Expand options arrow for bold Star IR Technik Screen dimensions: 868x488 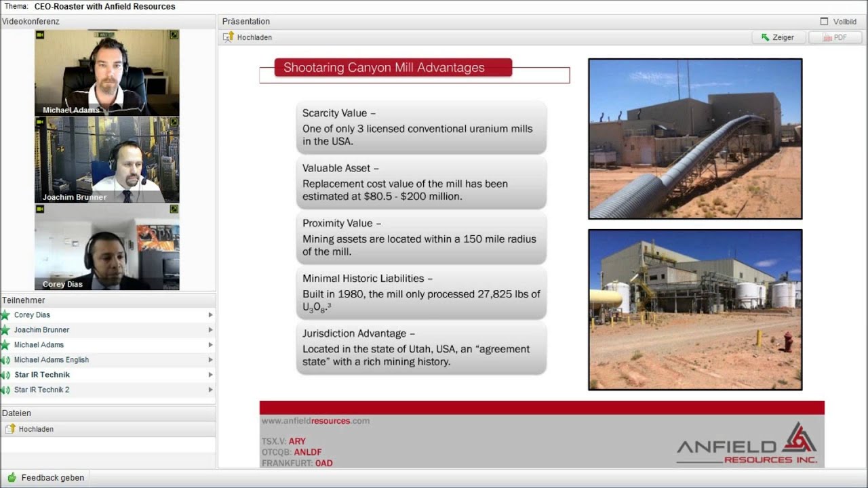pyautogui.click(x=210, y=375)
